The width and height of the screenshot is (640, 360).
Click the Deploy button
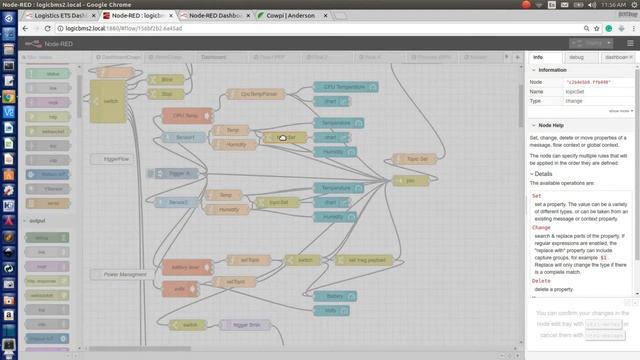coord(588,43)
